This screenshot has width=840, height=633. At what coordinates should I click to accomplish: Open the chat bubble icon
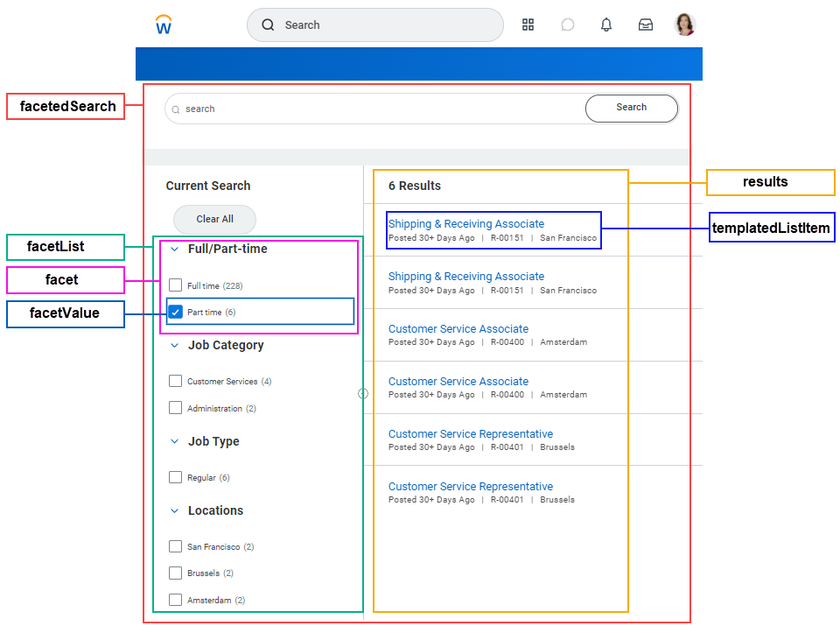(567, 25)
